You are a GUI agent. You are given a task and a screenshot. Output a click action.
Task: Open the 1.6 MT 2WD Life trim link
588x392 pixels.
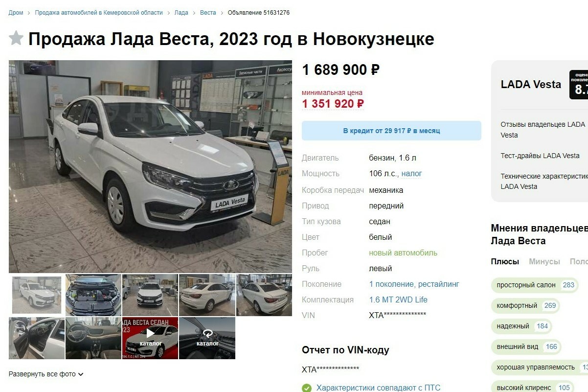tap(398, 300)
